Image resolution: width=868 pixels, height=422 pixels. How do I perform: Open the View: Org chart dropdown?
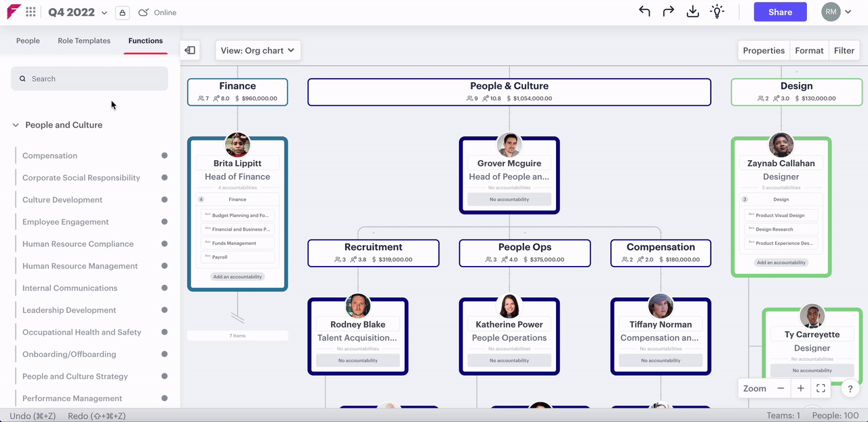click(x=258, y=50)
